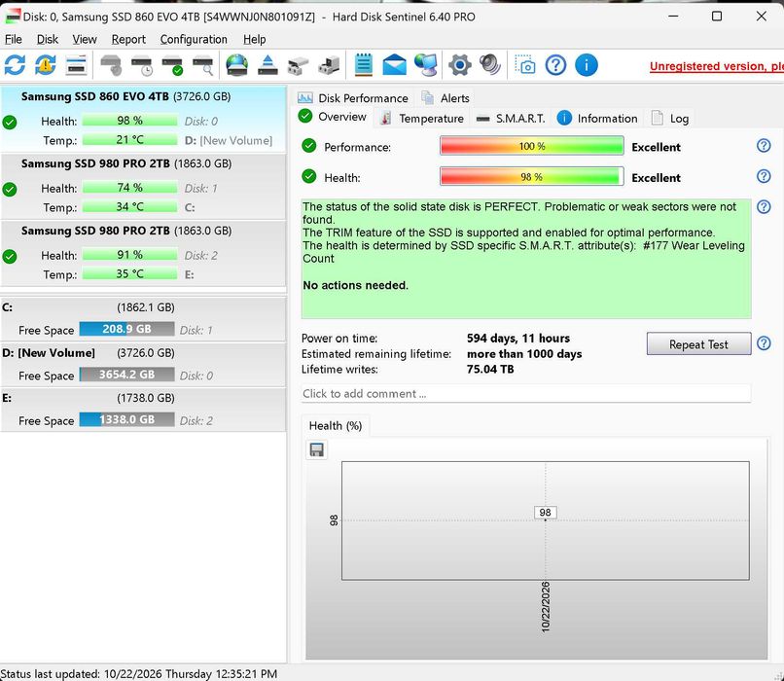Click the camera screenshot capture icon
Image resolution: width=784 pixels, height=681 pixels.
[525, 65]
